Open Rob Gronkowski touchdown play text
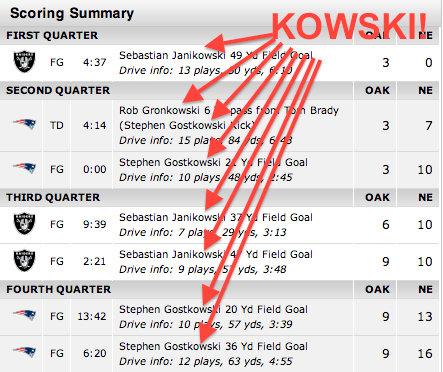Screen dimensions: 443x372 229,118
